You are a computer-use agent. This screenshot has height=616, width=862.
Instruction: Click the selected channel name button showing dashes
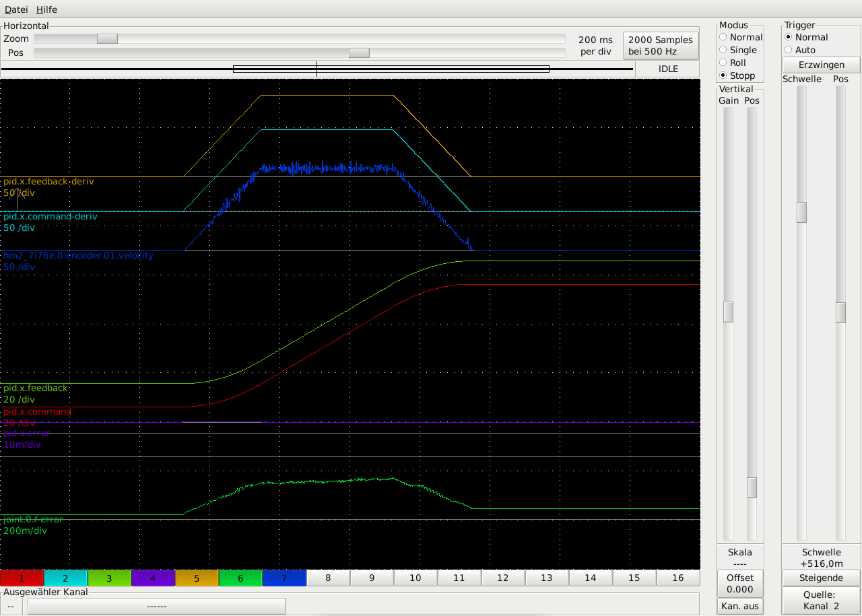(x=157, y=606)
